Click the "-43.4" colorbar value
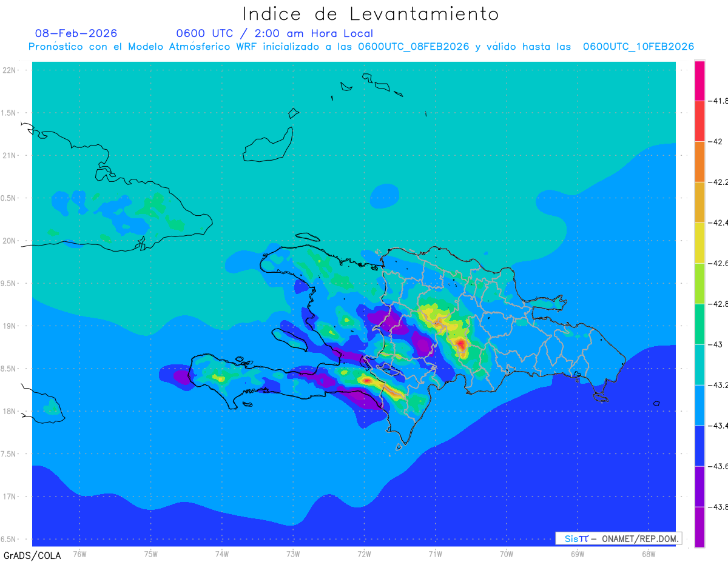The width and height of the screenshot is (728, 562). [x=718, y=426]
